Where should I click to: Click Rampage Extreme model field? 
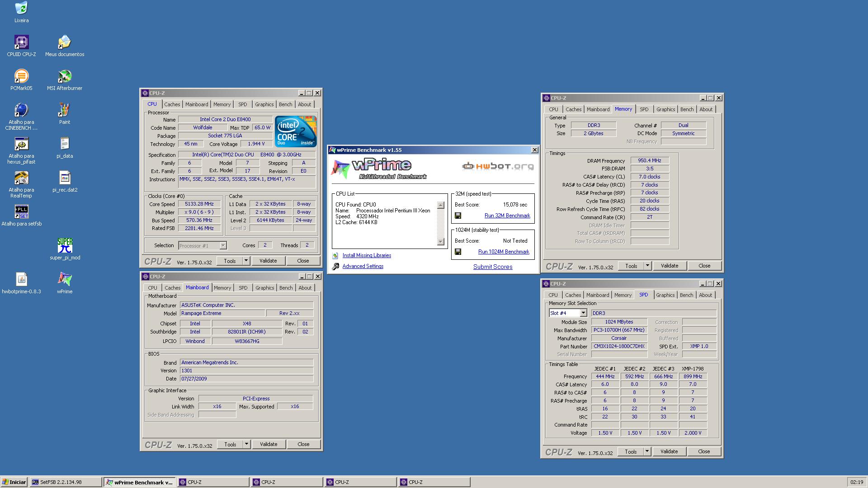222,313
